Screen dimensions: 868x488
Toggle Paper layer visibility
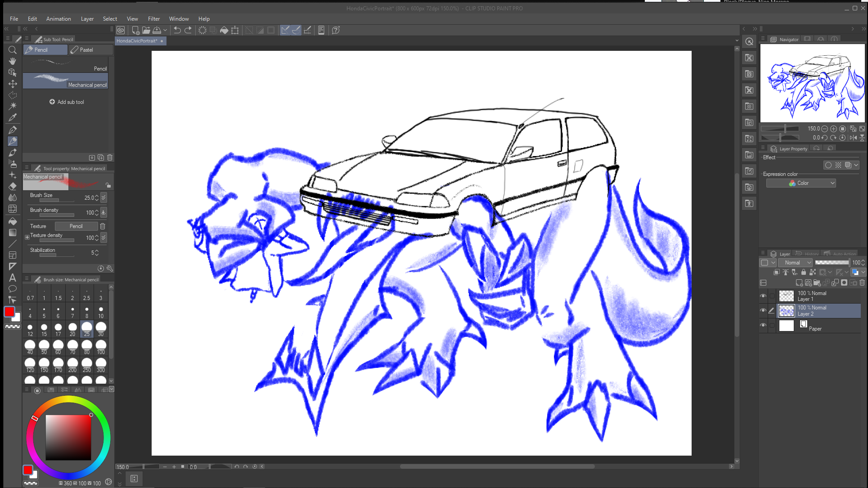coord(763,325)
